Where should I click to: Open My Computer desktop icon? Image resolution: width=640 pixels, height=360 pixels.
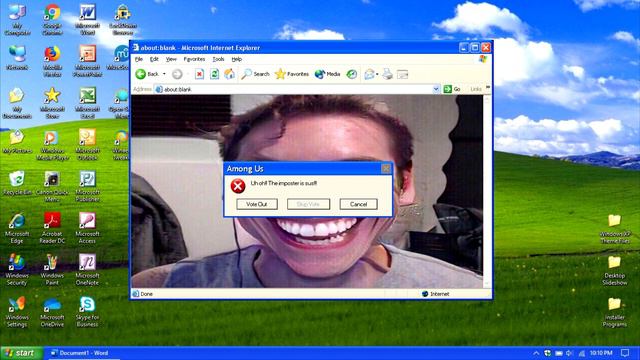tap(17, 20)
